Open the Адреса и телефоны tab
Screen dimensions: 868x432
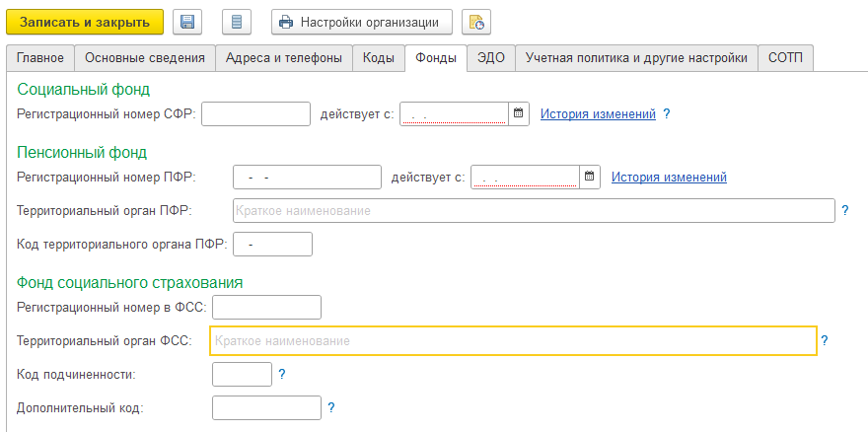coord(283,58)
